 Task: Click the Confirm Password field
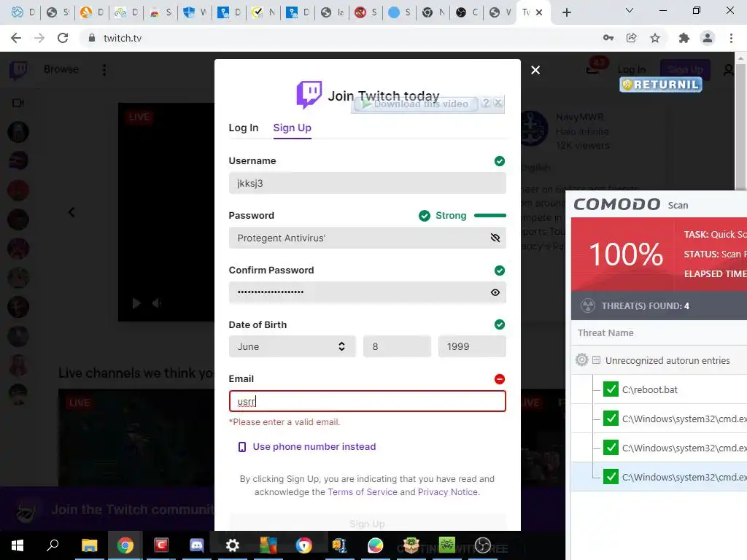click(360, 292)
